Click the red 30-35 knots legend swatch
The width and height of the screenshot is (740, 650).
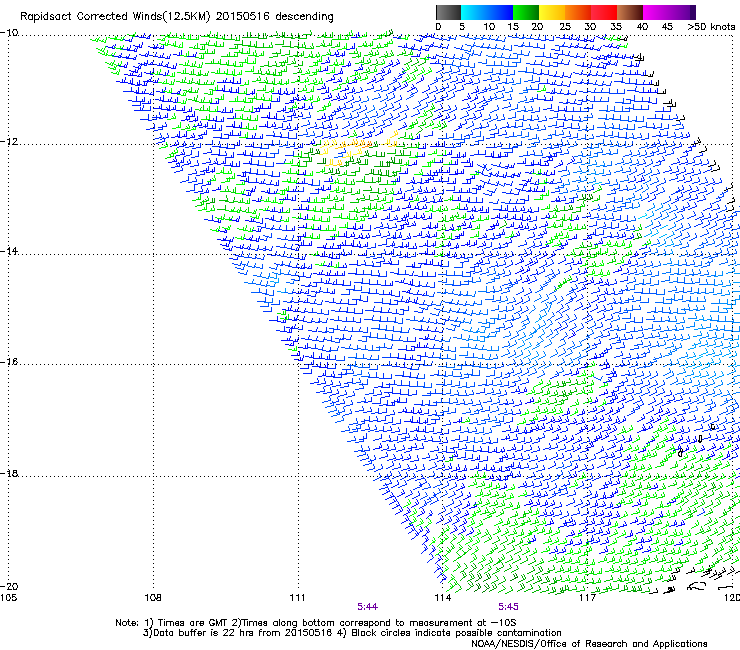(604, 12)
